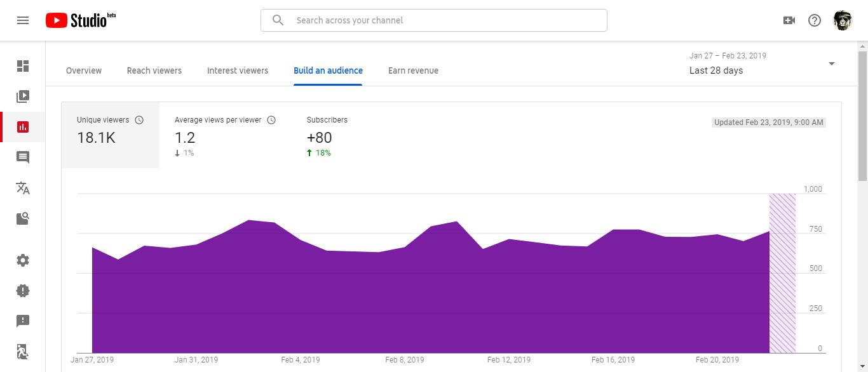The image size is (868, 372).
Task: Open the Help question mark icon
Action: 815,20
